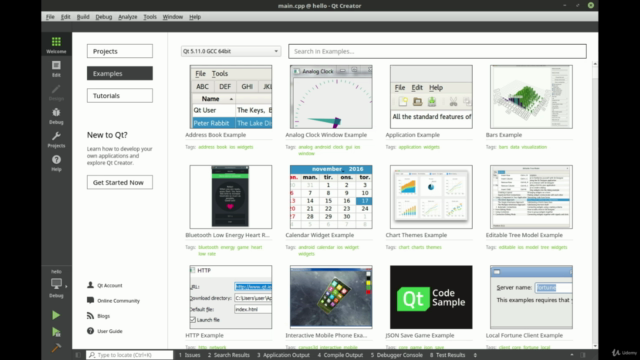Screen dimensions: 640x360
Task: Show the Debugger Console pane
Action: tap(396, 355)
